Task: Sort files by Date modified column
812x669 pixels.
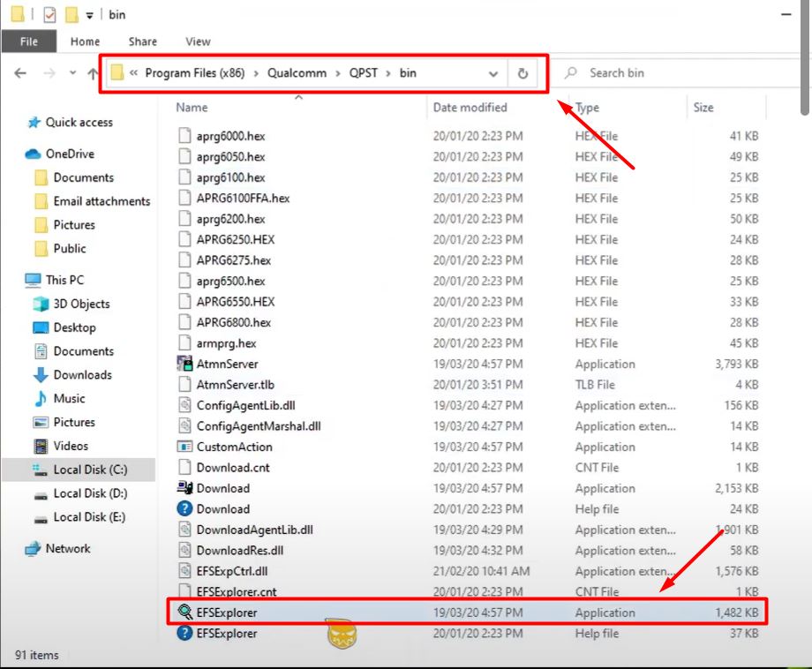Action: [470, 107]
